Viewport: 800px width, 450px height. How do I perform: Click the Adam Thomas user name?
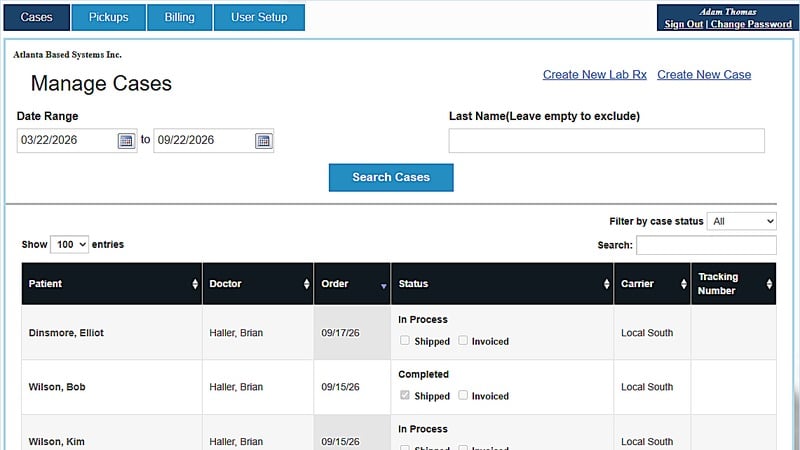point(728,12)
